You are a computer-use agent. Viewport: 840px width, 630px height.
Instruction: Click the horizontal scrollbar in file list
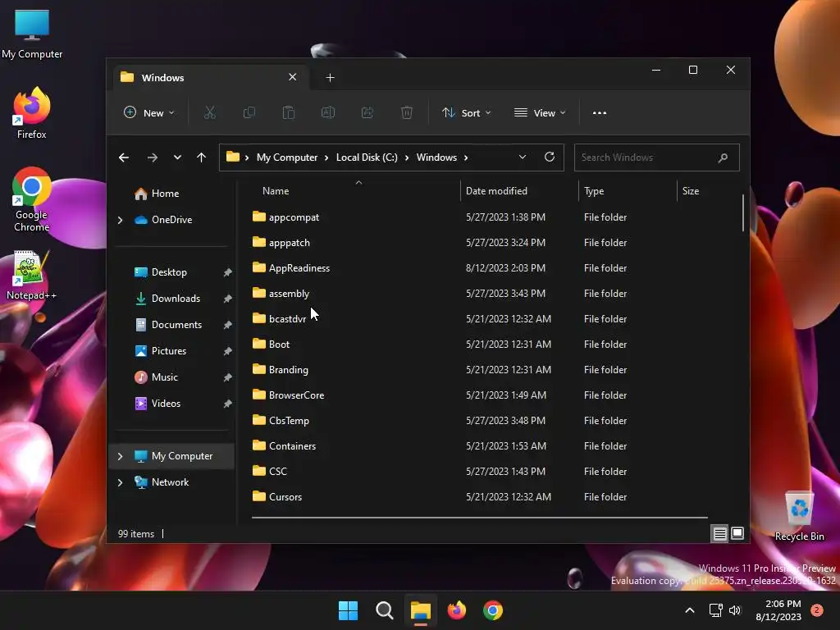[479, 518]
